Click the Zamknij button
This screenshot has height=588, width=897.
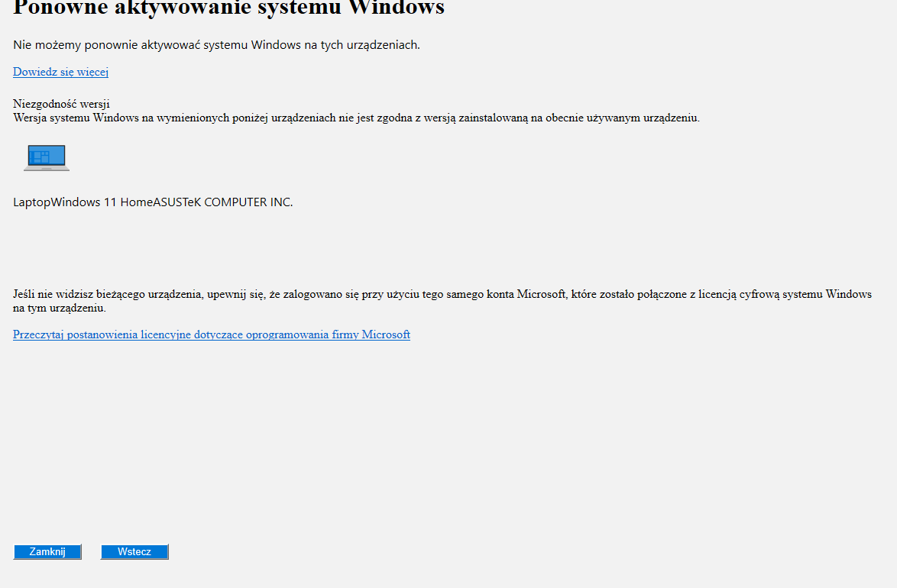click(47, 551)
